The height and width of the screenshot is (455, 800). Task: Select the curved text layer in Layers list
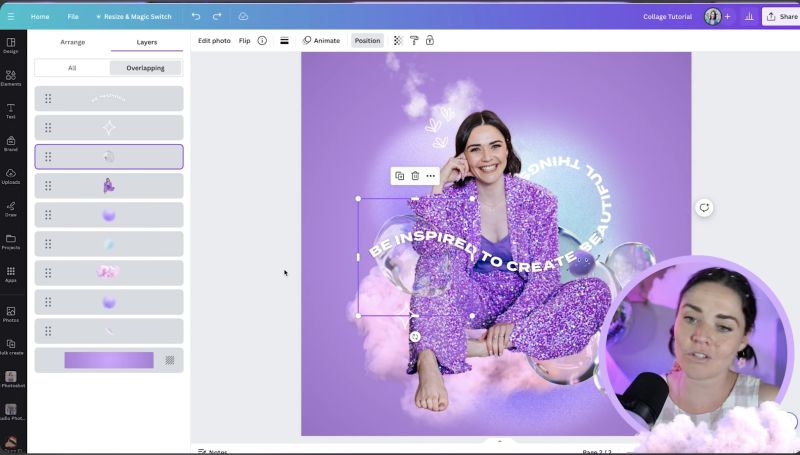point(109,98)
